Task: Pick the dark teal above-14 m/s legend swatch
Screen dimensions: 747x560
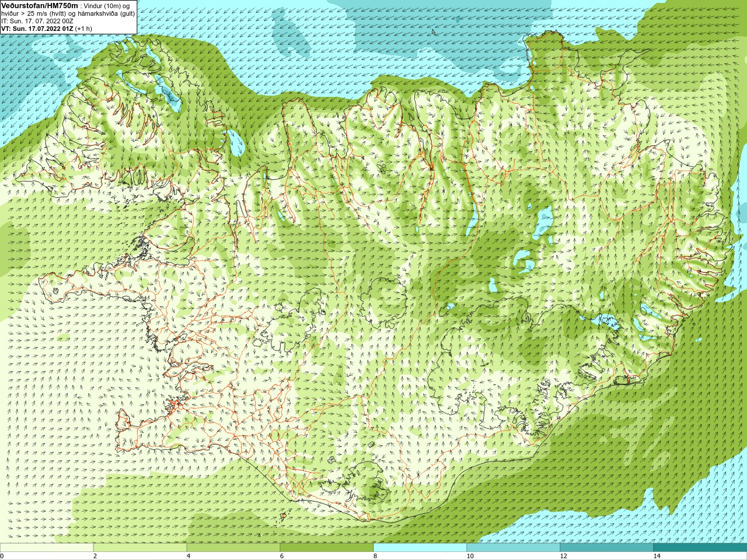Action: 700,548
